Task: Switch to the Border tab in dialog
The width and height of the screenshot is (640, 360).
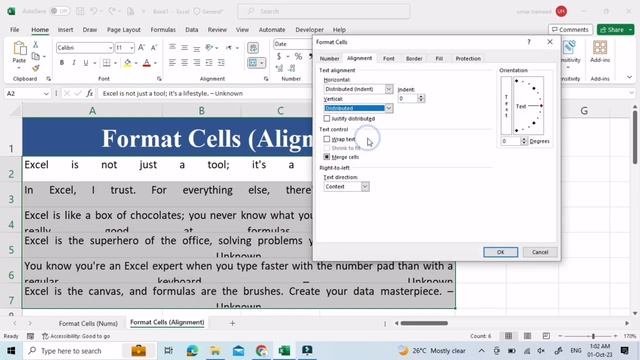Action: (x=414, y=59)
